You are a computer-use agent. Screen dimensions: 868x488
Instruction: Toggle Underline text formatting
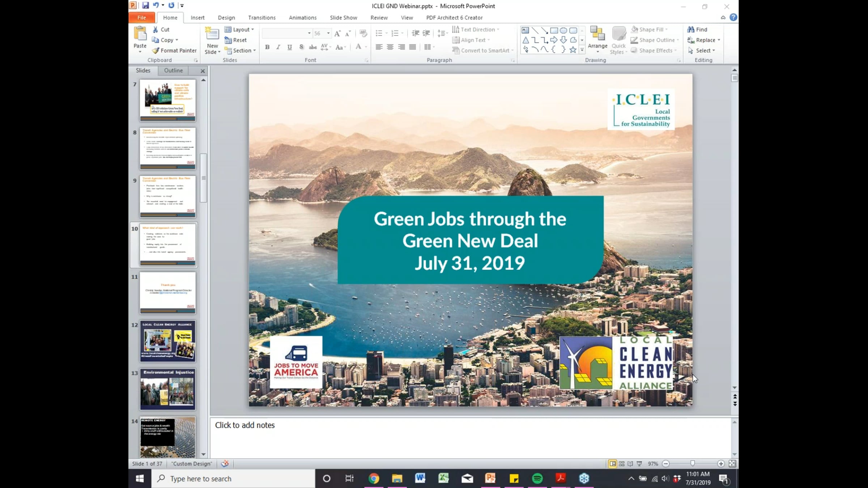290,47
